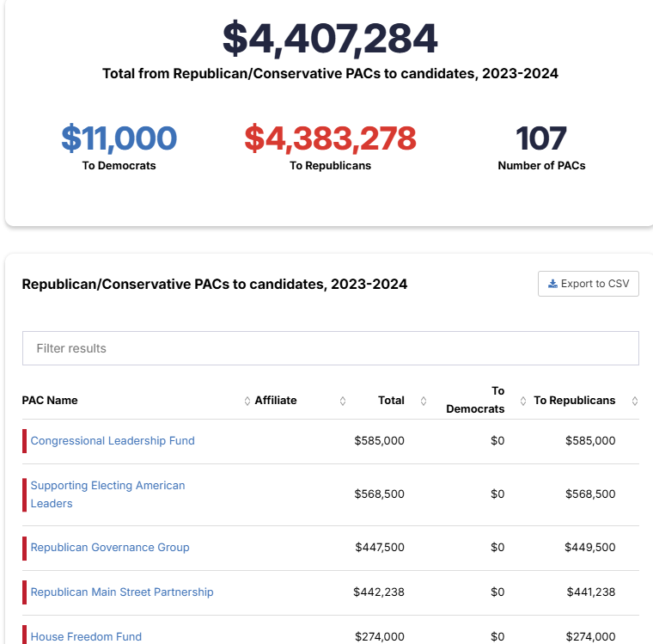Sort by To Republicans column arrows
The image size is (653, 644).
[x=635, y=401]
